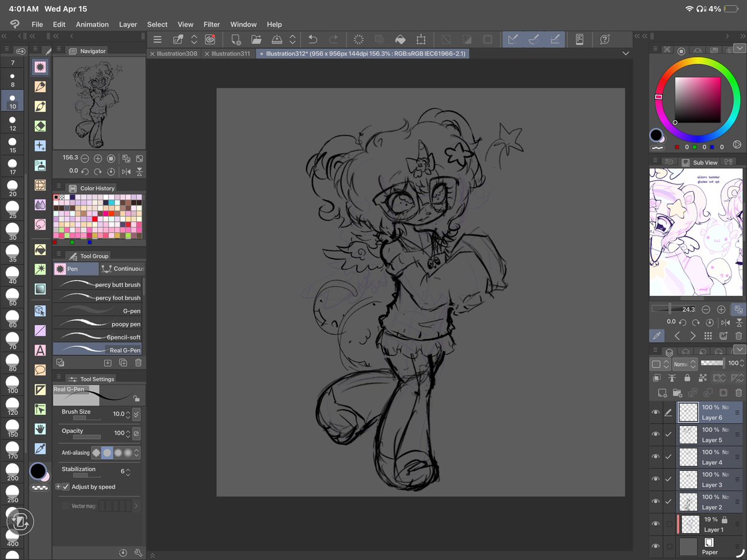
Task: Click the Fill icon in command bar
Action: pyautogui.click(x=400, y=39)
